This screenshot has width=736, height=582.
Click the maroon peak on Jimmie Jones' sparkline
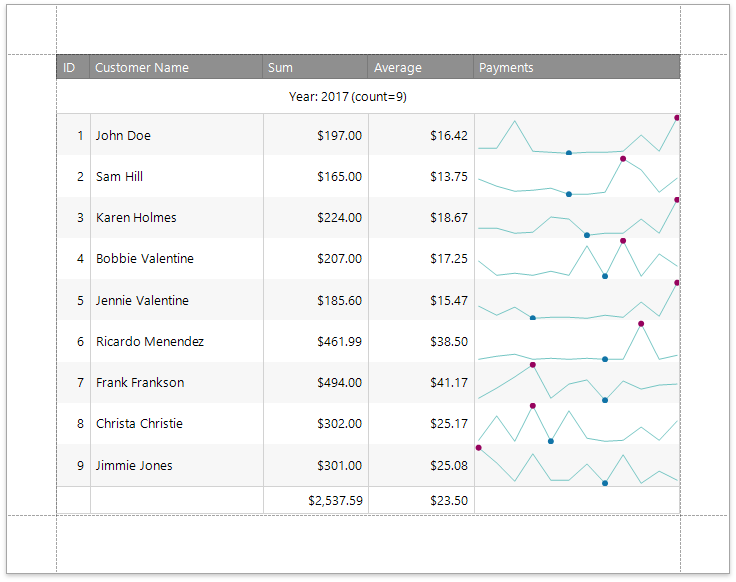tap(479, 447)
